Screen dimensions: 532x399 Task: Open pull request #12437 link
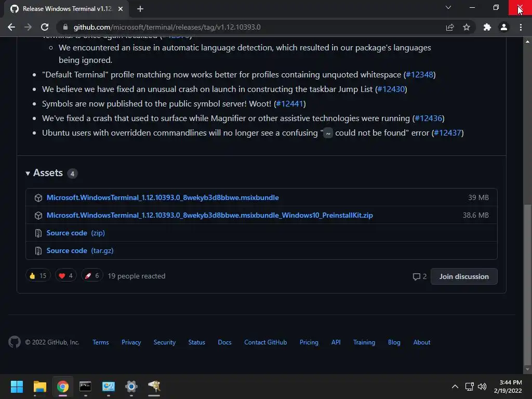pyautogui.click(x=447, y=133)
